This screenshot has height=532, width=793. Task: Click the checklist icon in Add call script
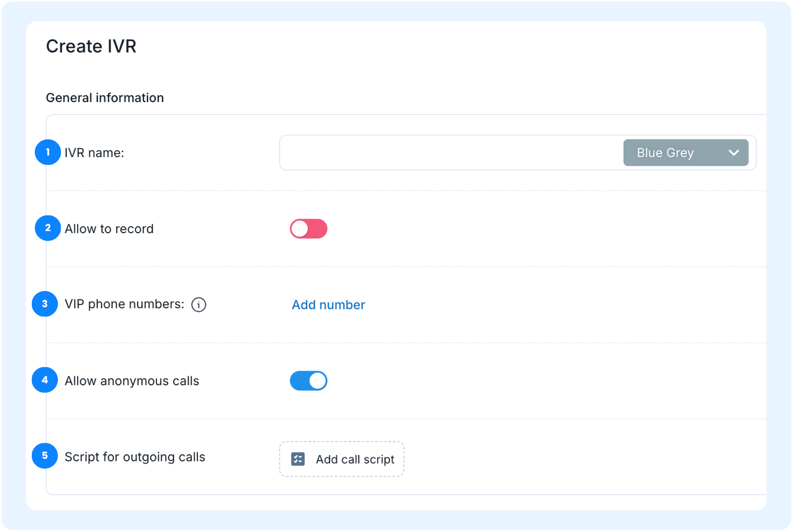(x=298, y=459)
